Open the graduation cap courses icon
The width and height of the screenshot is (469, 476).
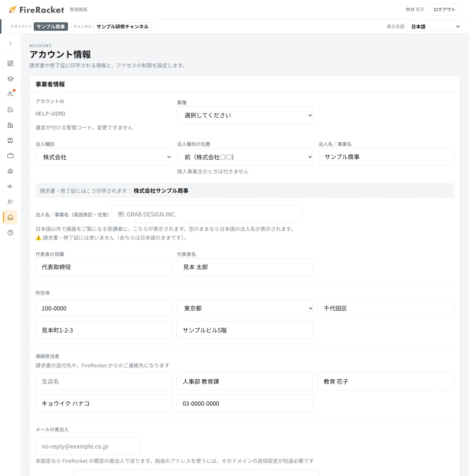pyautogui.click(x=10, y=79)
